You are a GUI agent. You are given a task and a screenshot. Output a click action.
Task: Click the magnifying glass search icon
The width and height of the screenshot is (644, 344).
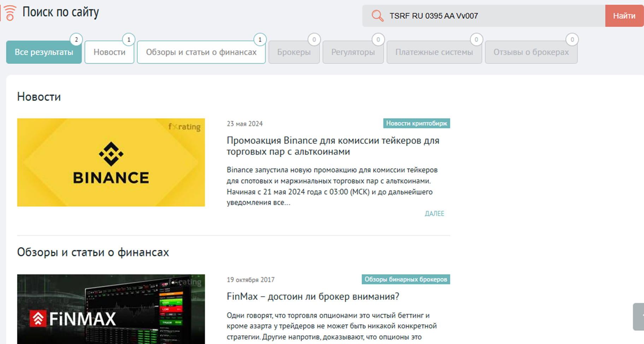(377, 16)
